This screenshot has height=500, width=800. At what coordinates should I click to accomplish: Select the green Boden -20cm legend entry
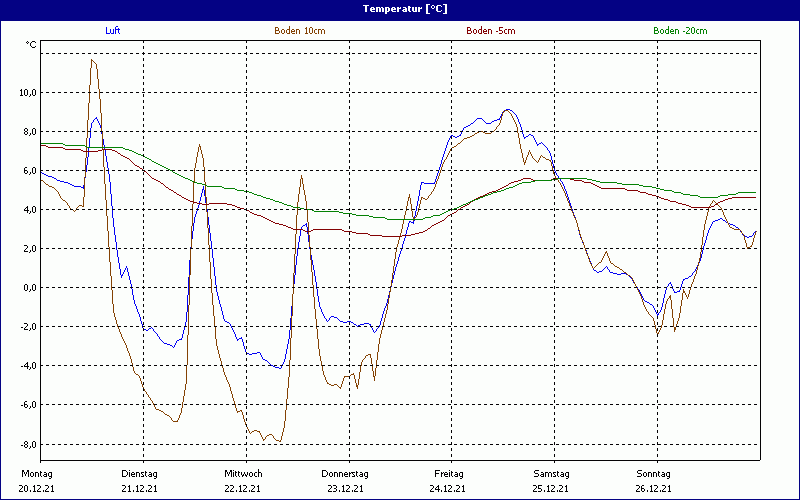click(680, 31)
